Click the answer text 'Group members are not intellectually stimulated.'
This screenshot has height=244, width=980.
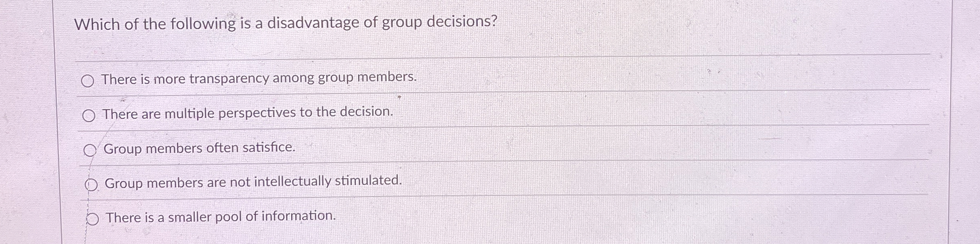coord(253,182)
